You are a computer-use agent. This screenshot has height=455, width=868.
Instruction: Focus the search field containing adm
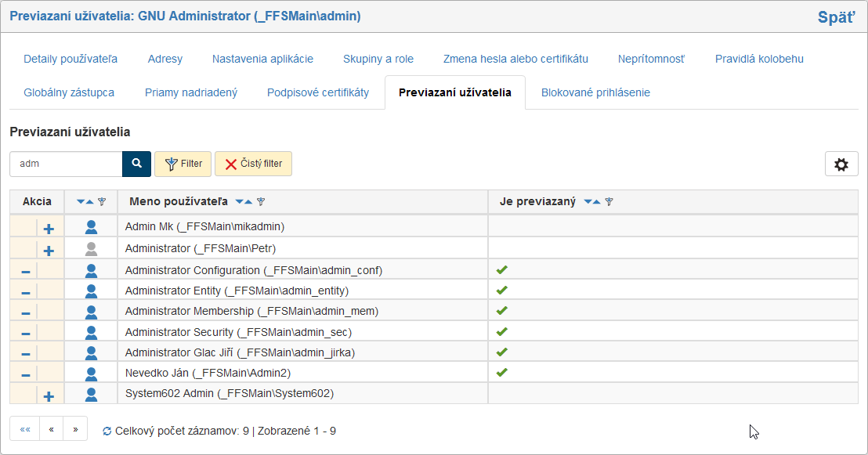[67, 164]
